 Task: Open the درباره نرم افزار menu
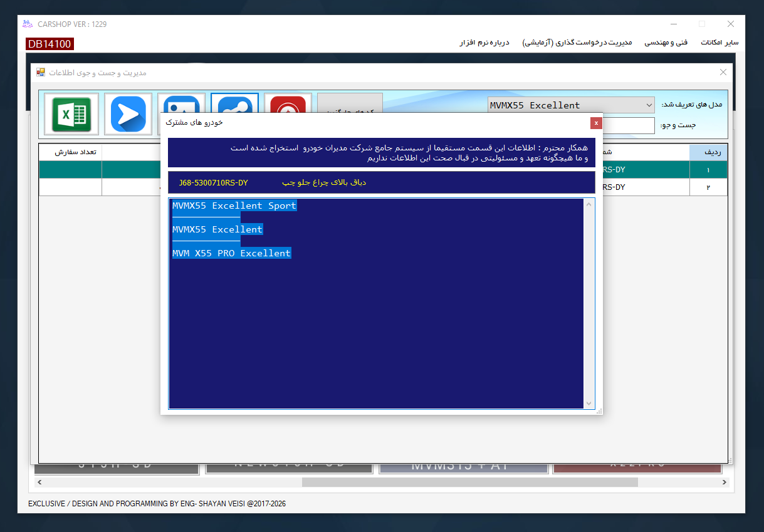coord(484,43)
